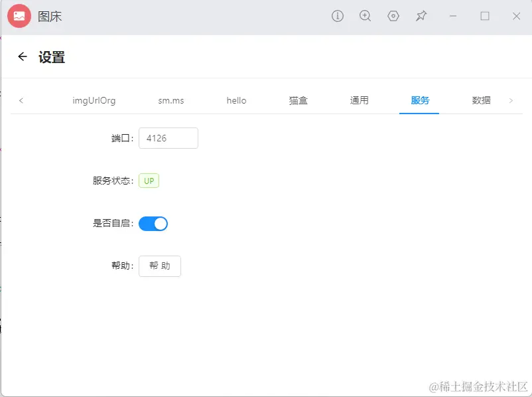Pin the window with pushpin icon
This screenshot has width=532, height=397.
421,16
